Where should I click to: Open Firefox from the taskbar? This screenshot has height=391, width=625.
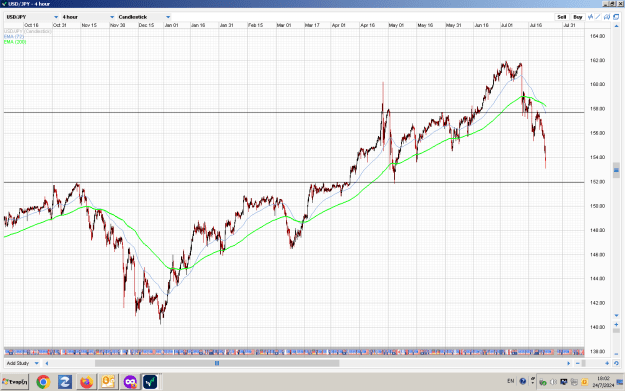point(86,382)
